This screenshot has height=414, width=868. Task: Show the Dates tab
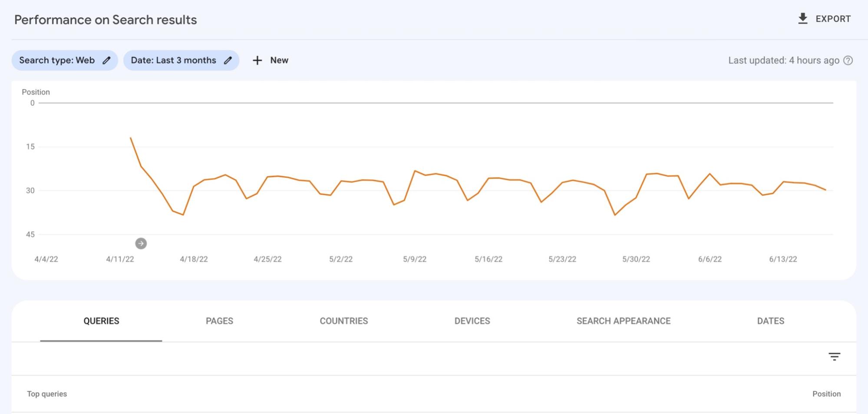pyautogui.click(x=770, y=321)
